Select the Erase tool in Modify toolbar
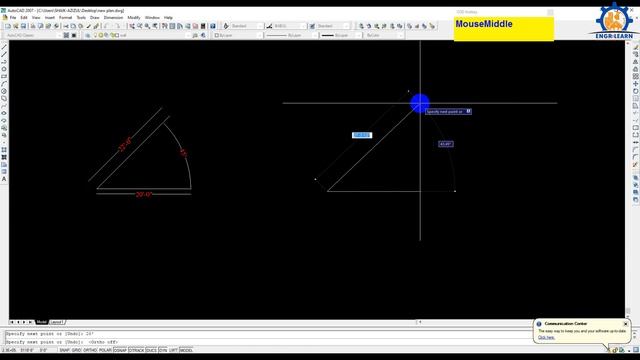 pyautogui.click(x=636, y=47)
